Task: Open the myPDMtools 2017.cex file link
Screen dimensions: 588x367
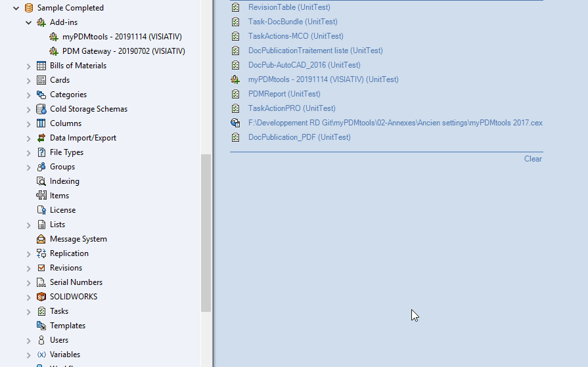Action: point(395,123)
